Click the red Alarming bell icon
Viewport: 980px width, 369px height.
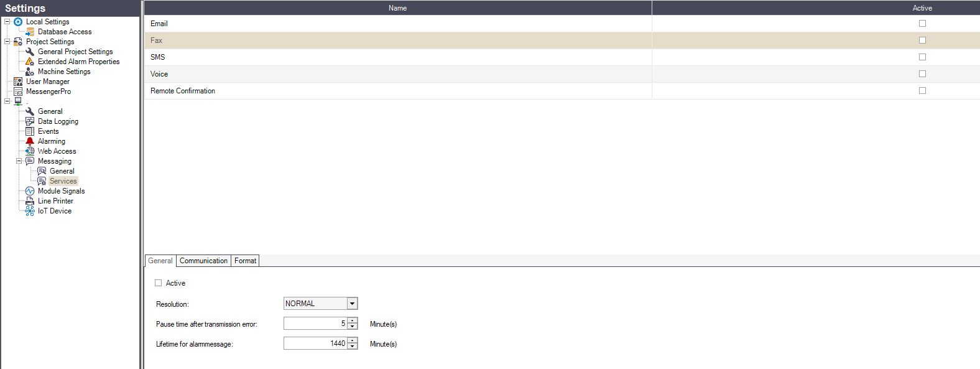[30, 141]
